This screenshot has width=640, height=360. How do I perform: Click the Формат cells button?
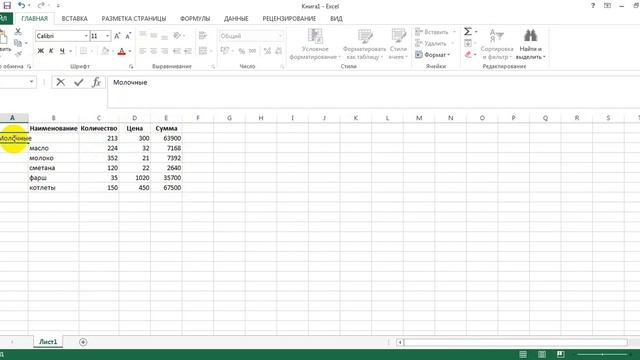click(433, 54)
